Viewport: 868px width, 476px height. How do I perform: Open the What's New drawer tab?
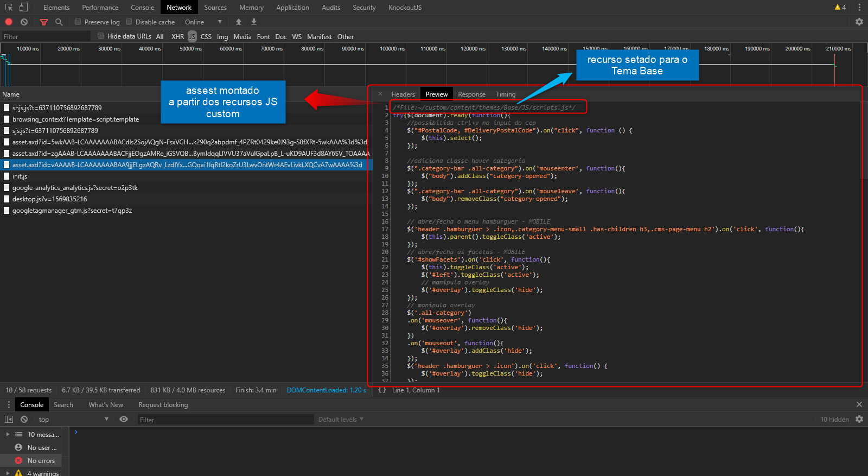coord(106,405)
